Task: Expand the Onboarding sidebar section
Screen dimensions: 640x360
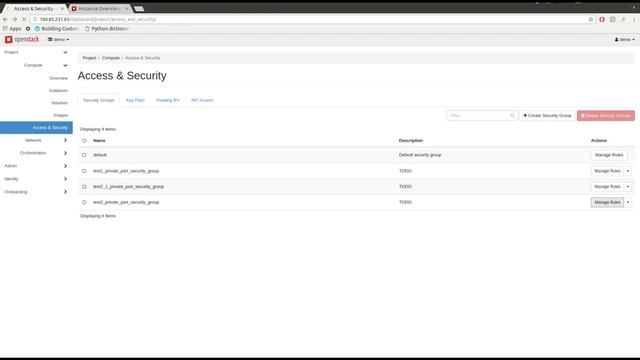Action: pyautogui.click(x=36, y=192)
